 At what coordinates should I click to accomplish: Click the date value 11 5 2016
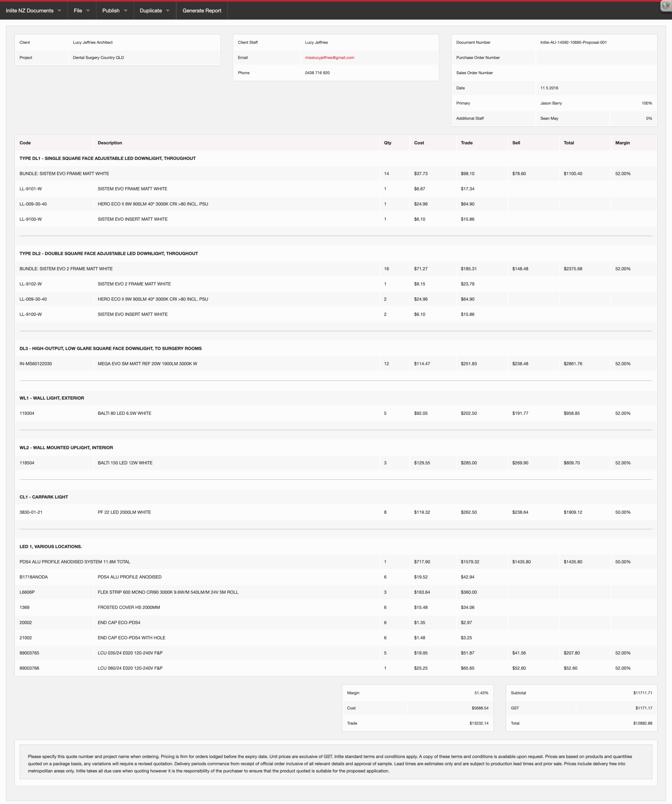click(x=549, y=88)
